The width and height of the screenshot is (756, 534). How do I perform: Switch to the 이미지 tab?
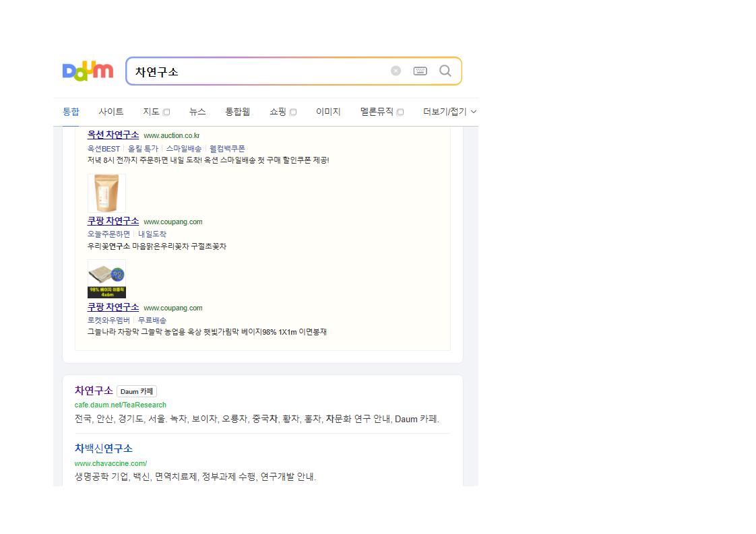click(x=328, y=112)
